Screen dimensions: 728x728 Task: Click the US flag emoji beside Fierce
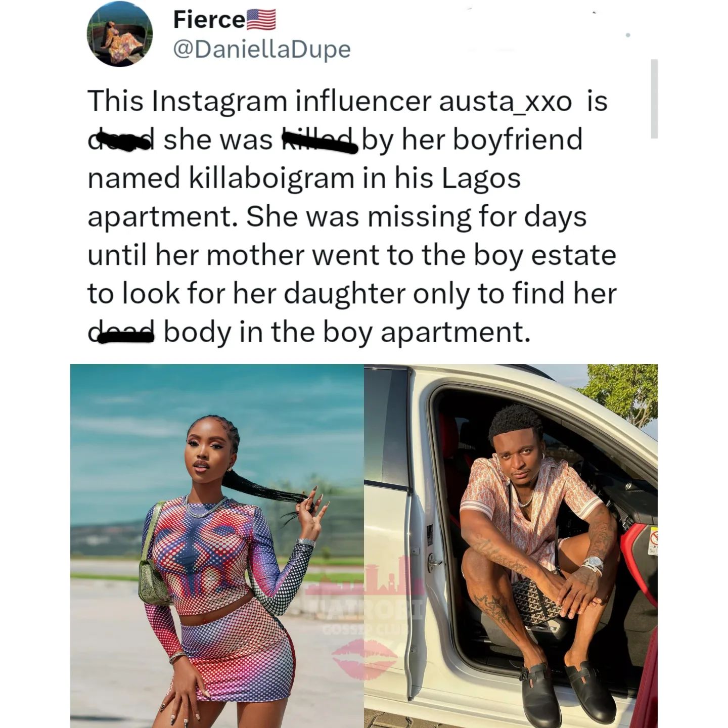[x=261, y=20]
